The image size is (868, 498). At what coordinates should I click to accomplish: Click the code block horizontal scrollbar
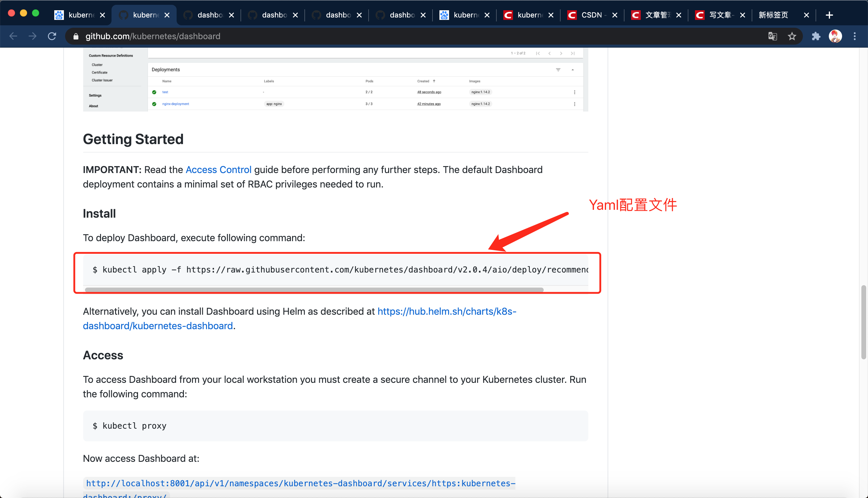click(314, 290)
